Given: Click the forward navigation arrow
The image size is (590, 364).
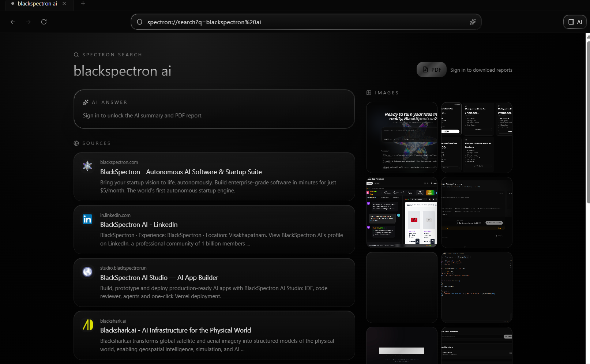Looking at the screenshot, I should [x=29, y=22].
